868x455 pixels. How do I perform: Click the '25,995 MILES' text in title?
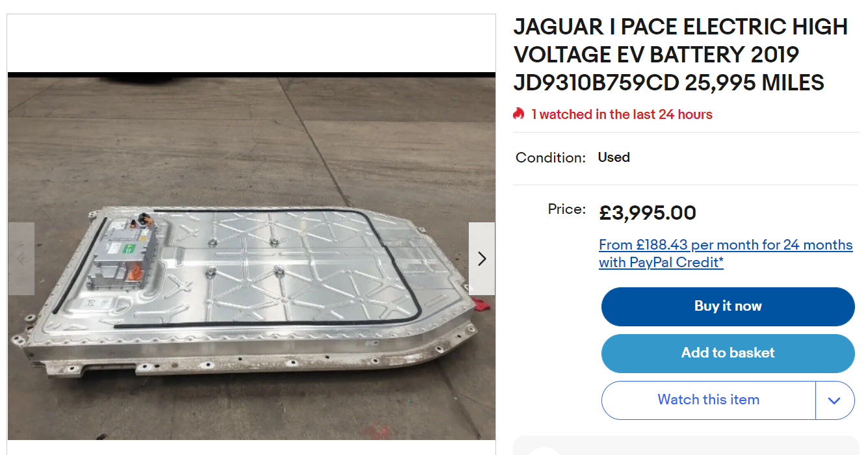pos(754,83)
